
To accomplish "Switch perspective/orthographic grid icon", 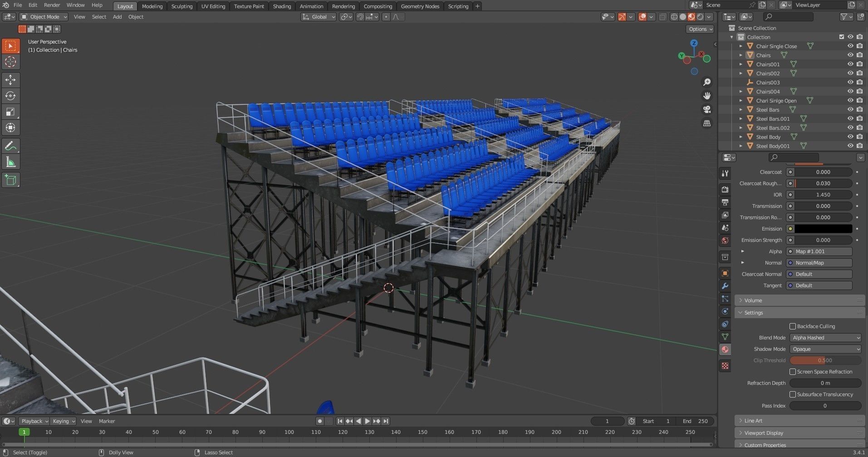I will (x=707, y=123).
